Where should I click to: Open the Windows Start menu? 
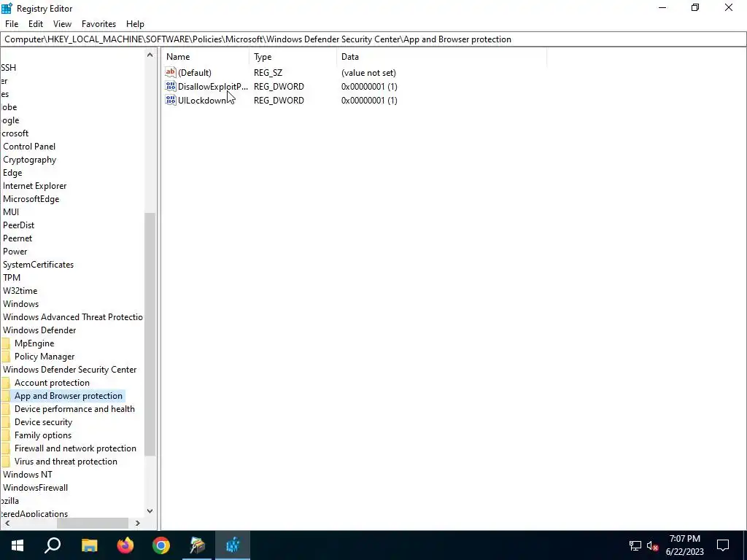tap(18, 545)
